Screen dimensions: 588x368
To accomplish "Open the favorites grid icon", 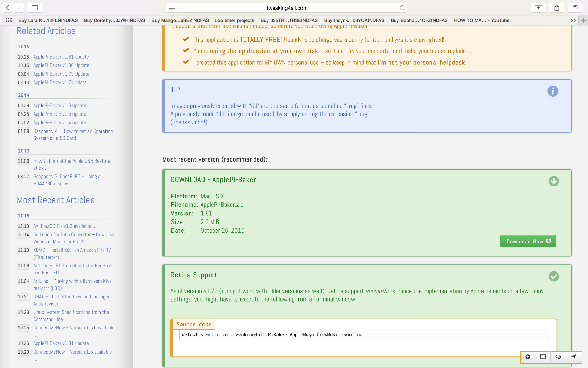I will [x=9, y=20].
